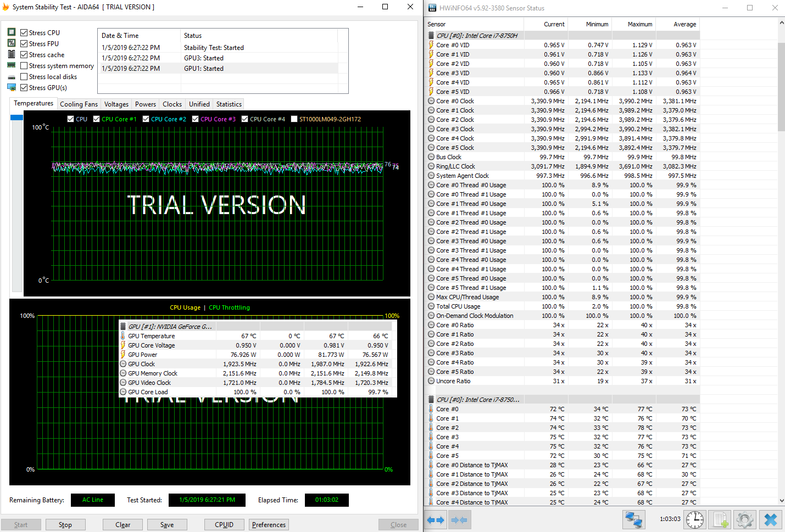The image size is (785, 532).
Task: Click the collapse columns arrows icon in HWiNFO
Action: click(x=459, y=519)
